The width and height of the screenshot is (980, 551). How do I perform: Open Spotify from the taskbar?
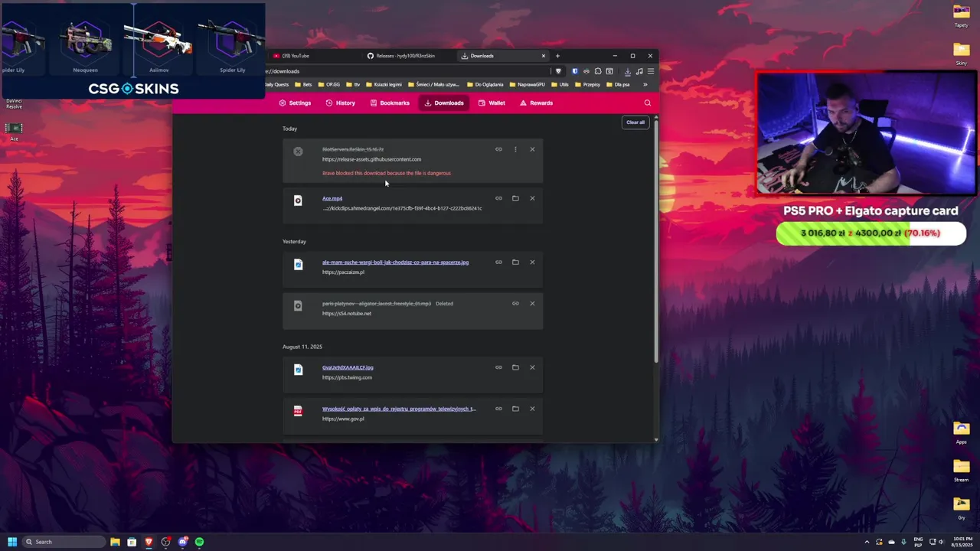pos(199,542)
